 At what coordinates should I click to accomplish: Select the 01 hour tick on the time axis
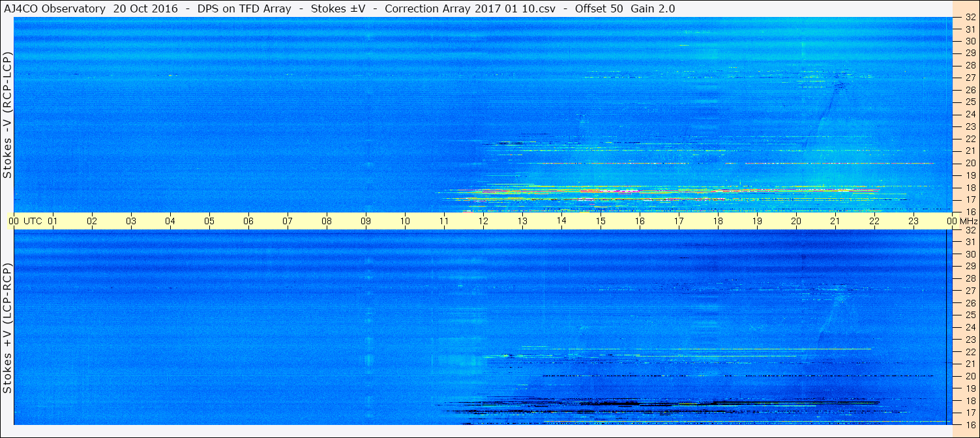tap(53, 221)
